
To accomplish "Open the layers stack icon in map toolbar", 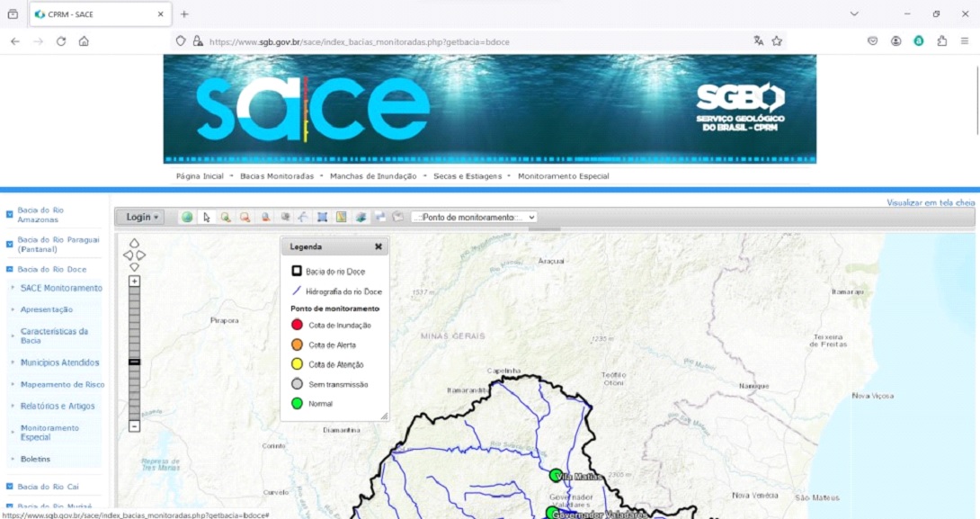I will tap(361, 217).
